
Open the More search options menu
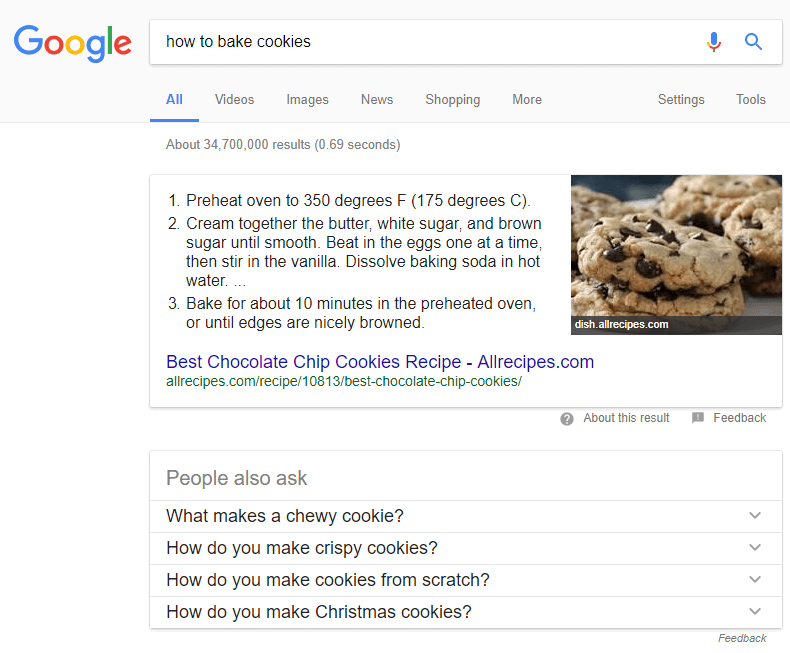click(527, 100)
